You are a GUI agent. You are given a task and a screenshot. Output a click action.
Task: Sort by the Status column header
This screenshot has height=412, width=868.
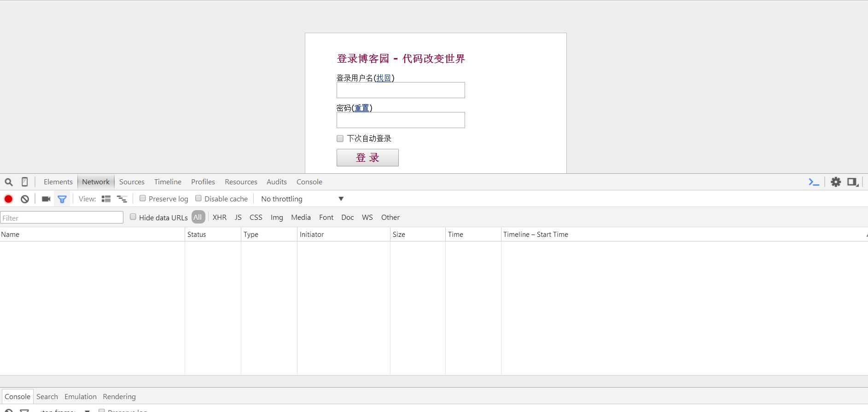click(x=213, y=235)
